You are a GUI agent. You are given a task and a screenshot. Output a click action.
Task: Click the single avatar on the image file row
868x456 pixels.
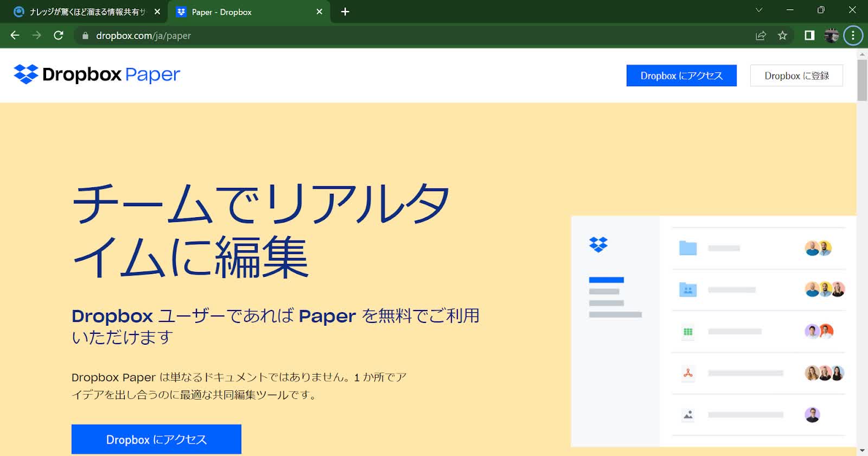(x=812, y=415)
